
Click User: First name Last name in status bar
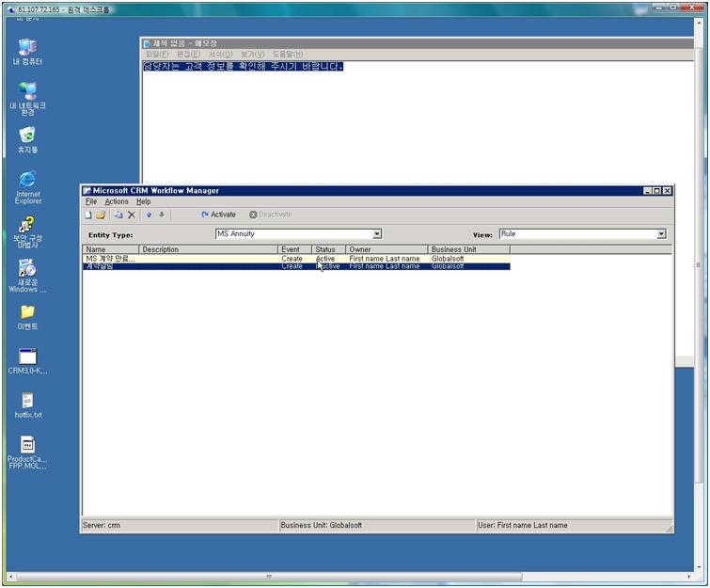[x=523, y=526]
